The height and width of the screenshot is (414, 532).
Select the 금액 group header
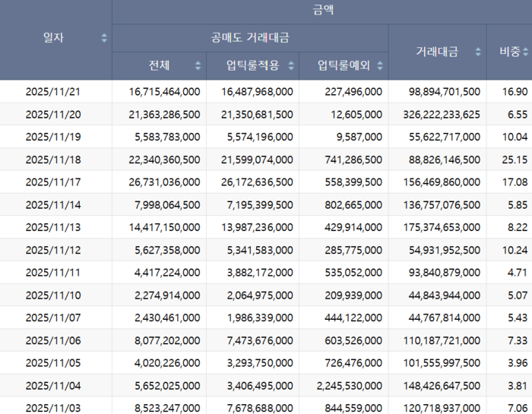(x=321, y=11)
